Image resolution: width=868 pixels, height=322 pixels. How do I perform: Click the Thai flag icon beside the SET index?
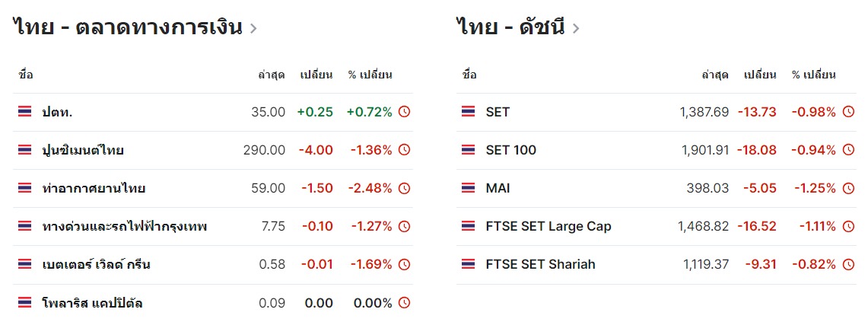tap(469, 112)
